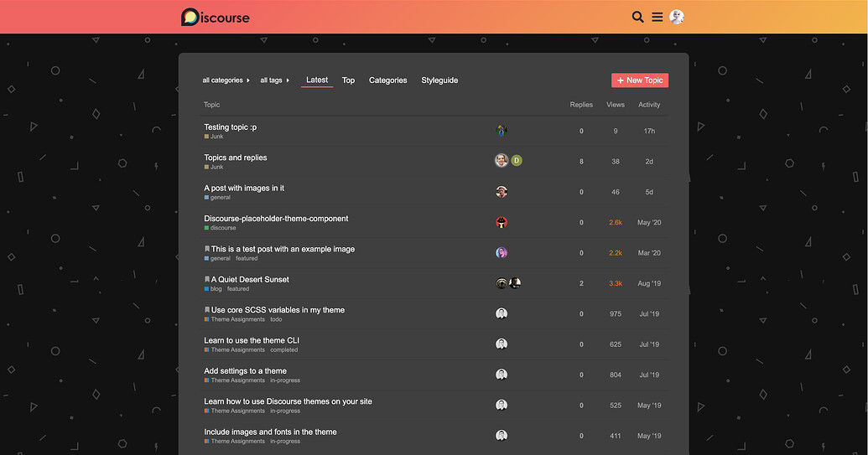Click the 'featured' tag on test post

(247, 258)
